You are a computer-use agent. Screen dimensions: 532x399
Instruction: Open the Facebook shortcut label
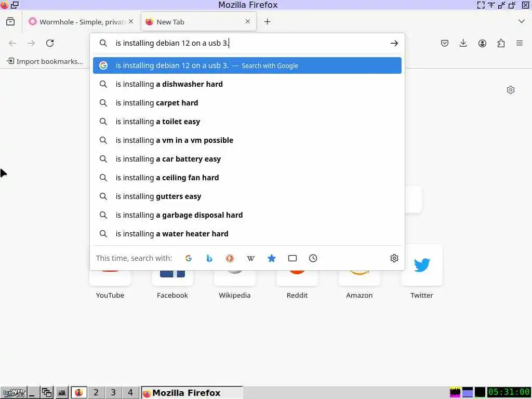point(172,295)
